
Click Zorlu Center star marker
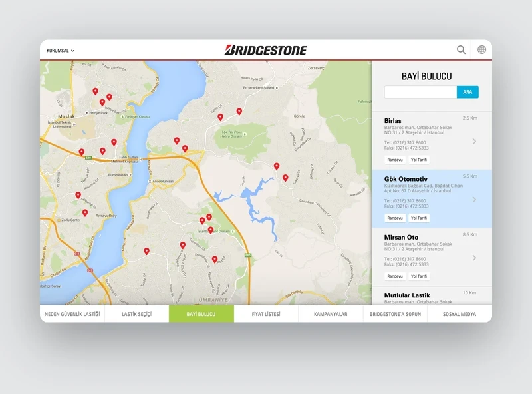(59, 220)
